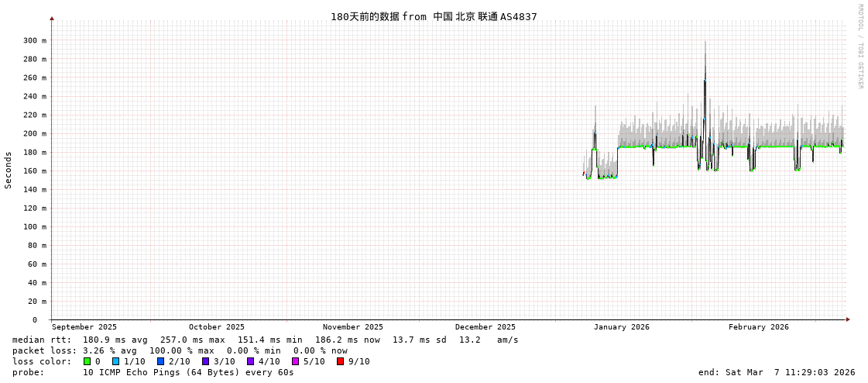
Task: Click the median rtt statistics line
Action: [x=266, y=340]
